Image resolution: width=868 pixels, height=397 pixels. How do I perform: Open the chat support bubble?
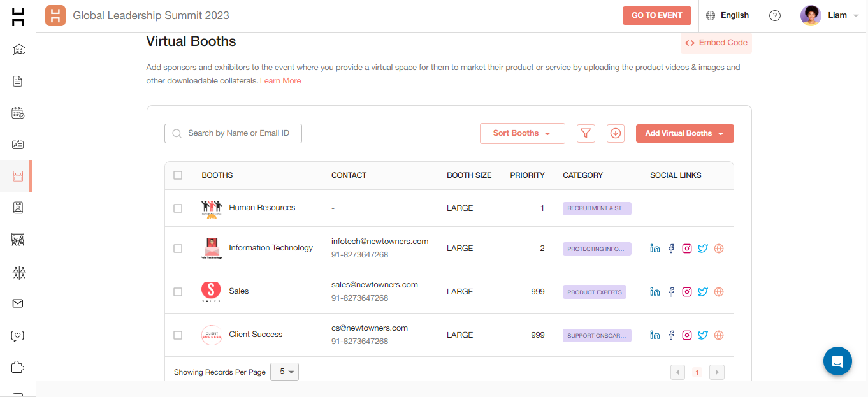tap(837, 361)
